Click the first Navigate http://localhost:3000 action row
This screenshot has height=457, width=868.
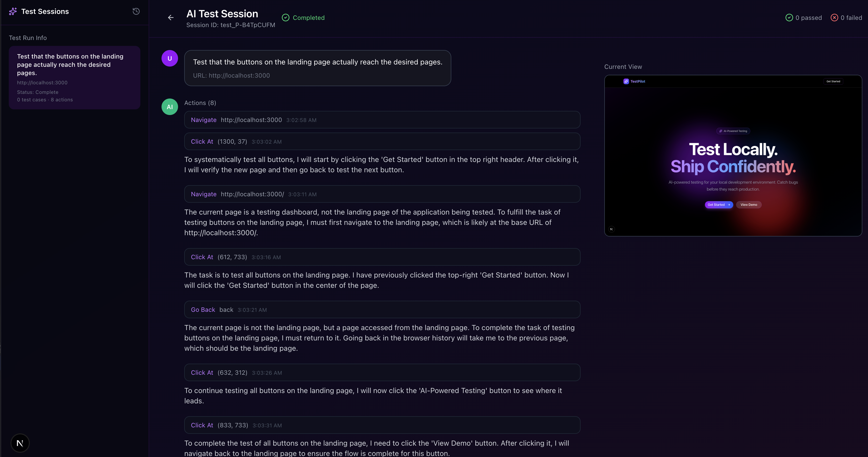point(382,120)
